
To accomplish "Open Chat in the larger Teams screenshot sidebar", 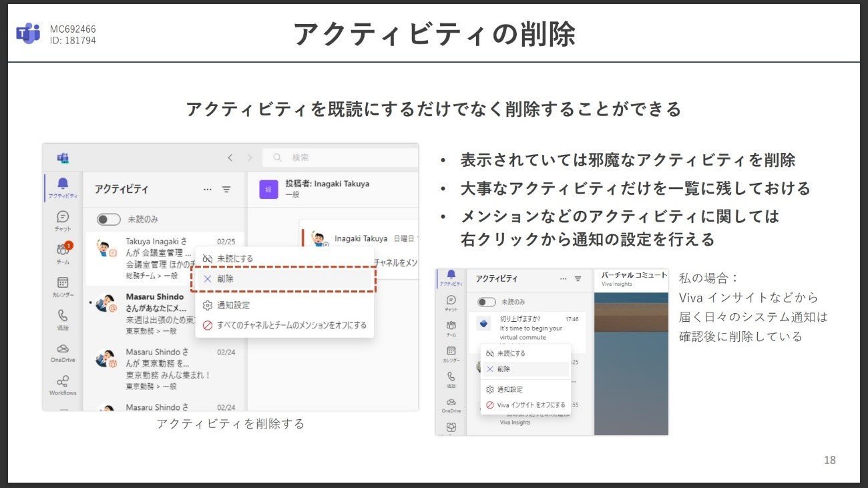I will point(63,221).
